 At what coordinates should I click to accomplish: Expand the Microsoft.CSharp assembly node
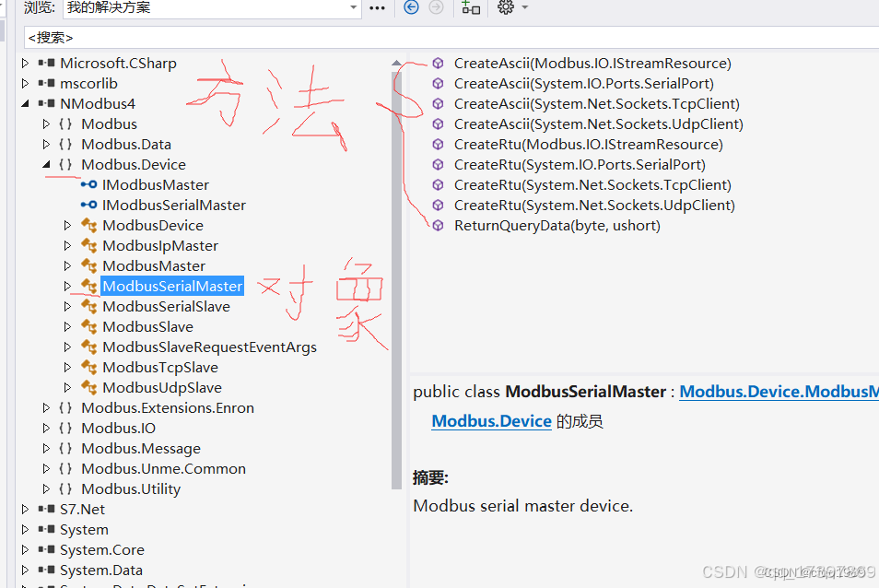click(24, 63)
